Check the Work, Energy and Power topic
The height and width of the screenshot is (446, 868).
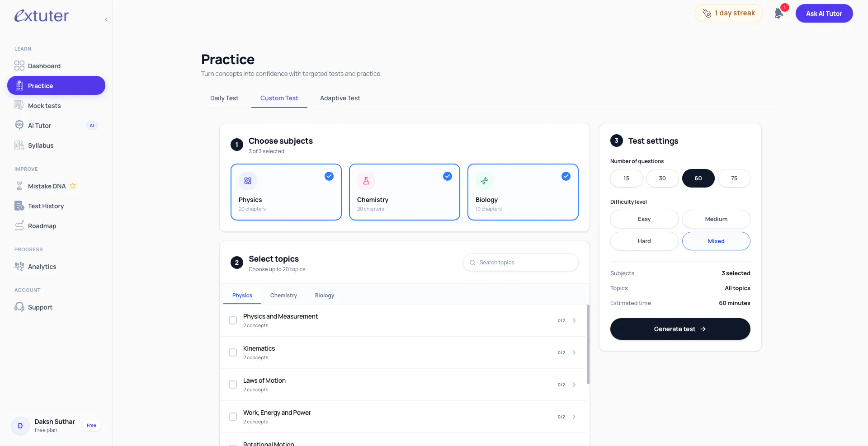tap(233, 417)
